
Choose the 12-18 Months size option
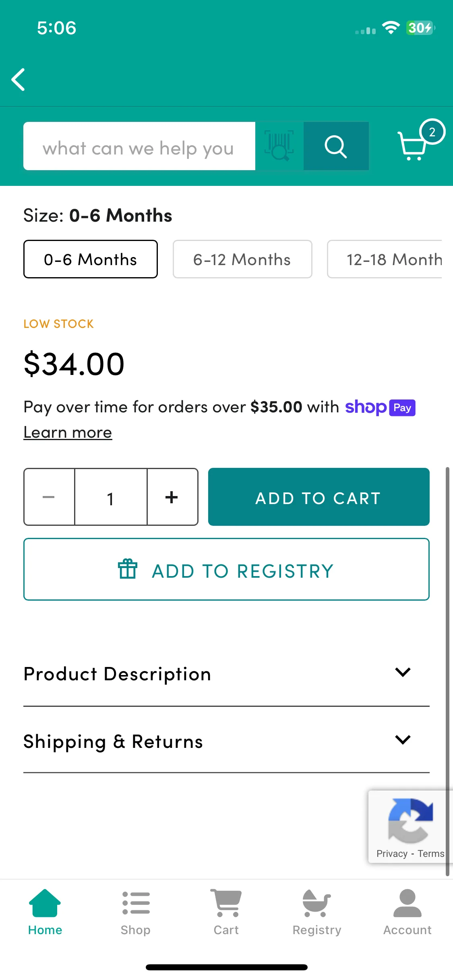tap(385, 259)
